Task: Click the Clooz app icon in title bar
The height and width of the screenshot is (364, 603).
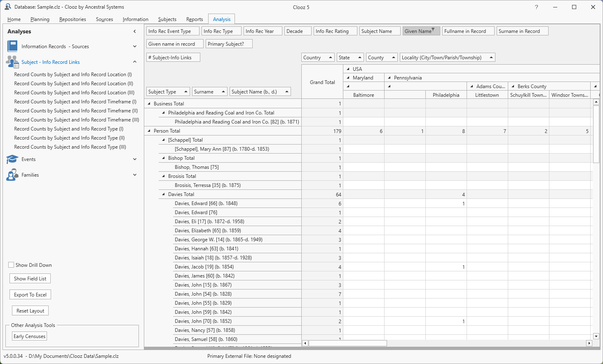Action: [7, 7]
